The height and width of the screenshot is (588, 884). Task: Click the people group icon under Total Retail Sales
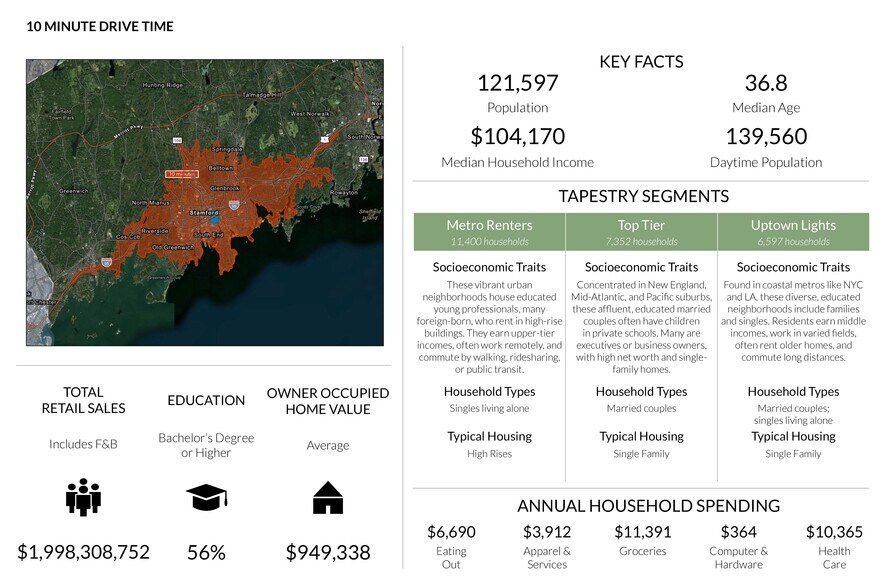(83, 497)
